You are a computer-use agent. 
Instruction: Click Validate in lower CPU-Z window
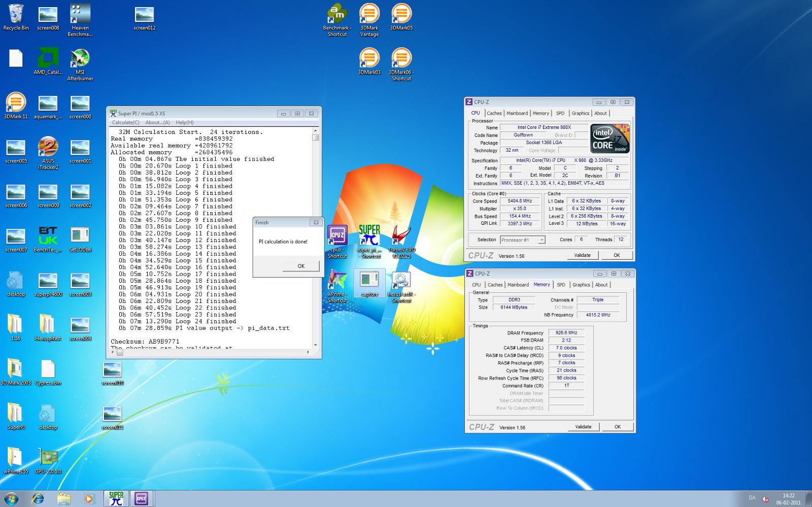[583, 427]
